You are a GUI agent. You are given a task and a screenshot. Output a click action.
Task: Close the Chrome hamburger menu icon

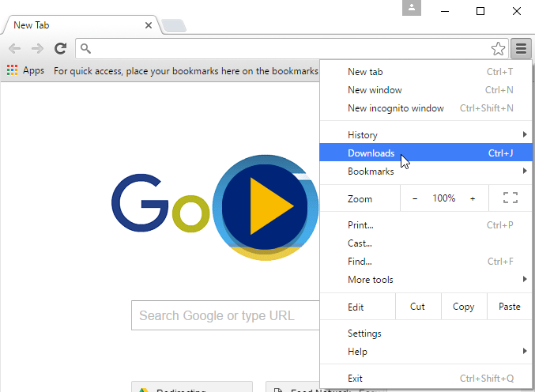click(x=521, y=49)
